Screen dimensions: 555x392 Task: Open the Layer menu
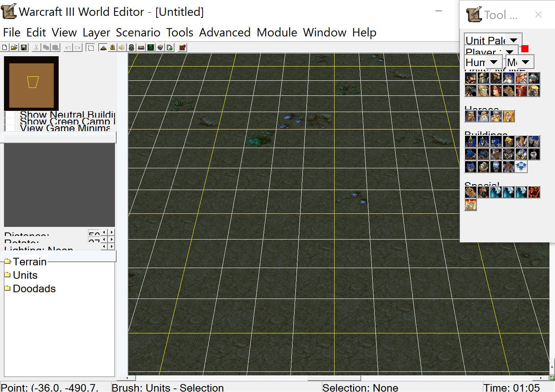click(96, 32)
